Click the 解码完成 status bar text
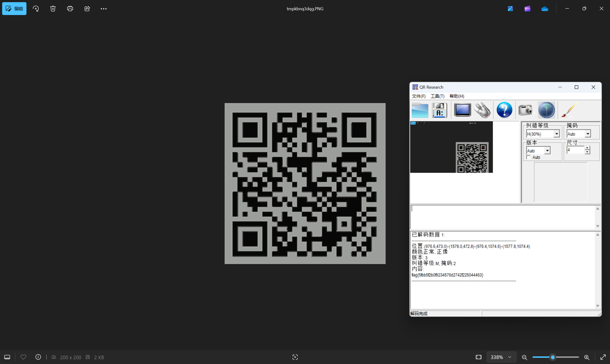This screenshot has width=610, height=364. point(419,313)
